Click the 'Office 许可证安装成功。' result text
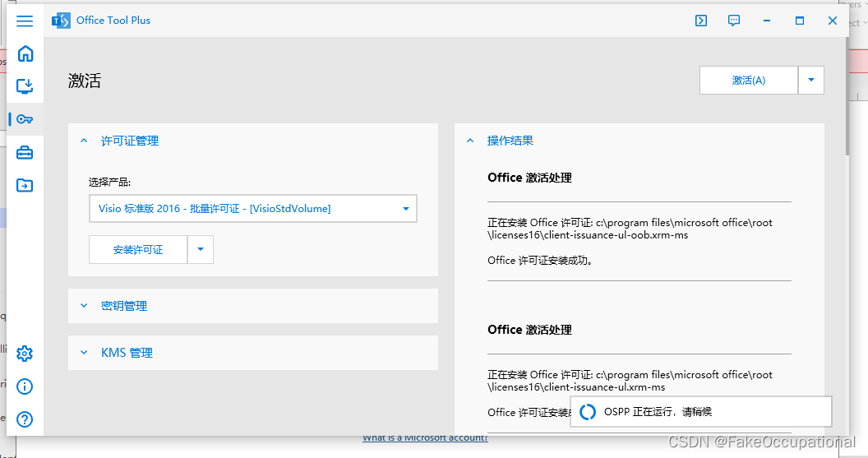868x458 pixels. (x=540, y=261)
